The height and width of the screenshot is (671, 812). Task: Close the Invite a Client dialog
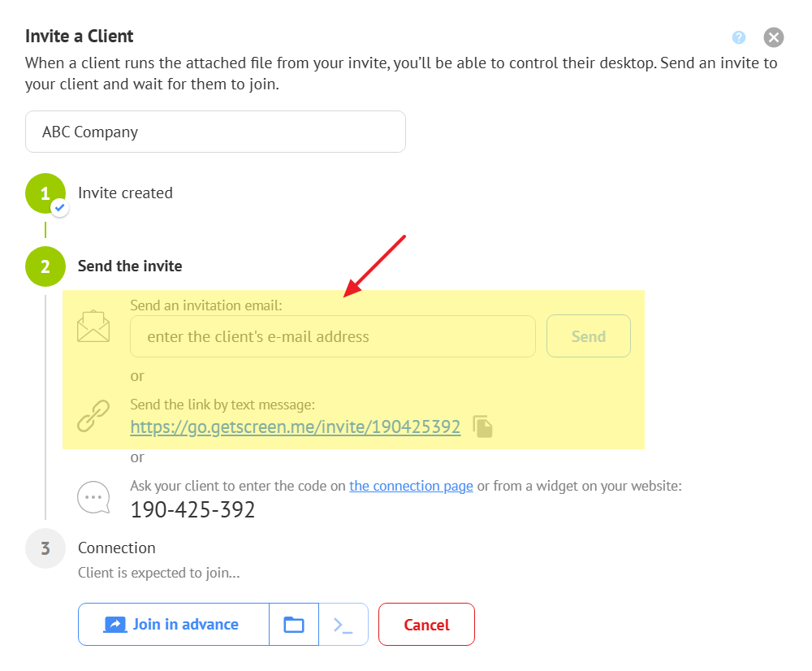pyautogui.click(x=773, y=37)
